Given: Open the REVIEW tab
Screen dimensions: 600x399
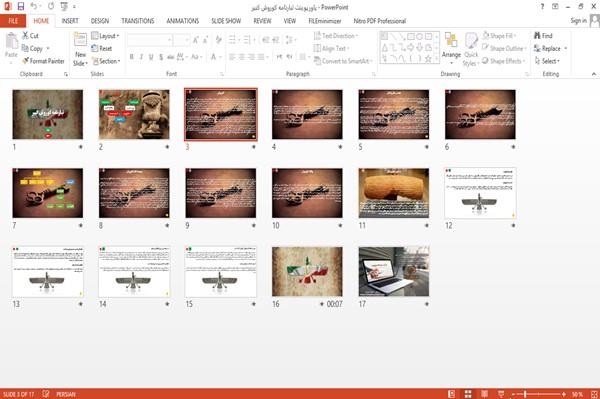Looking at the screenshot, I should click(x=262, y=21).
